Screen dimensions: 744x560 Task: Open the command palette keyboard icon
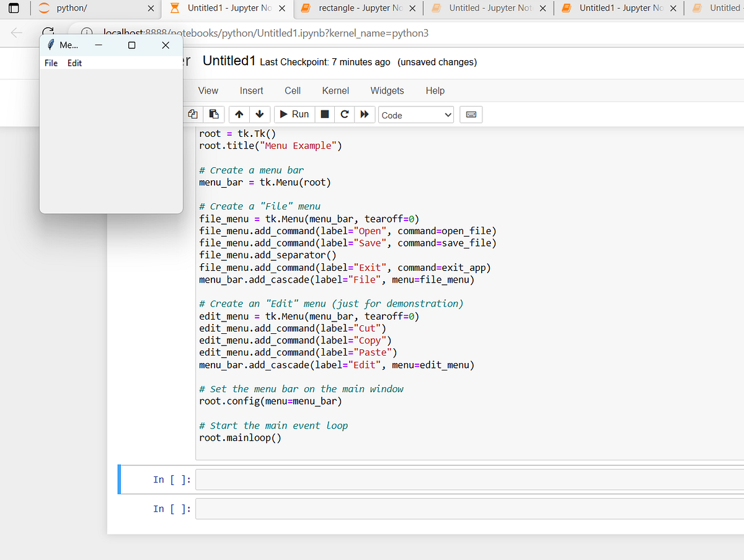click(471, 115)
